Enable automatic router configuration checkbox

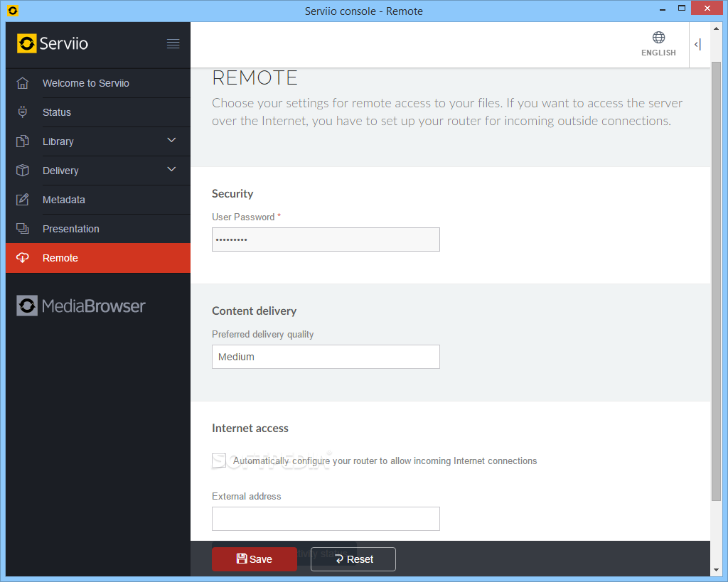click(219, 460)
